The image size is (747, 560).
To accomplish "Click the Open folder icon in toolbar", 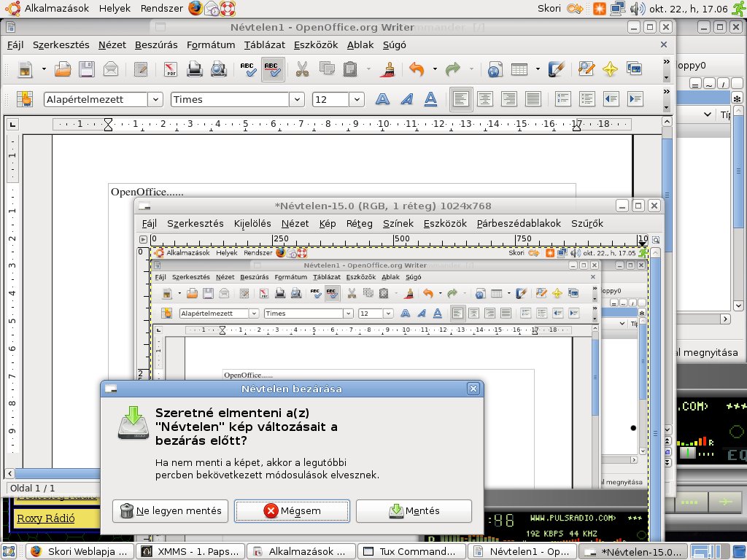I will click(x=63, y=69).
